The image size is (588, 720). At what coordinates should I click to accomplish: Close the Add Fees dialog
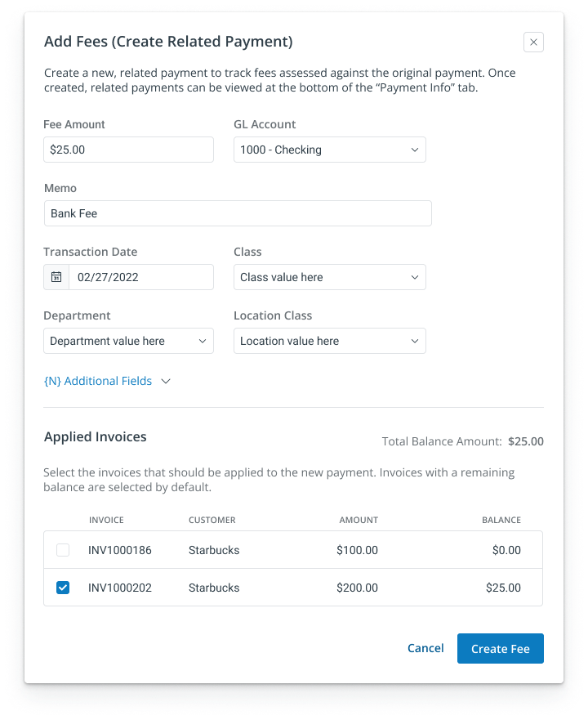(533, 42)
